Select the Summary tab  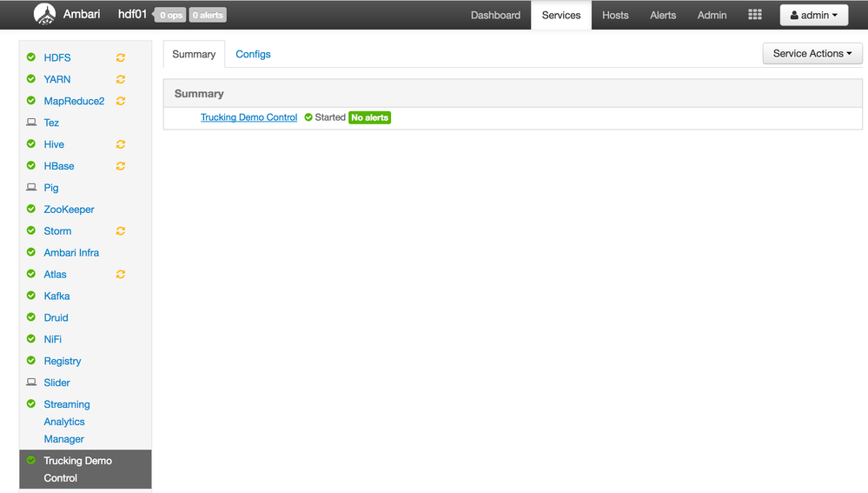pos(194,54)
